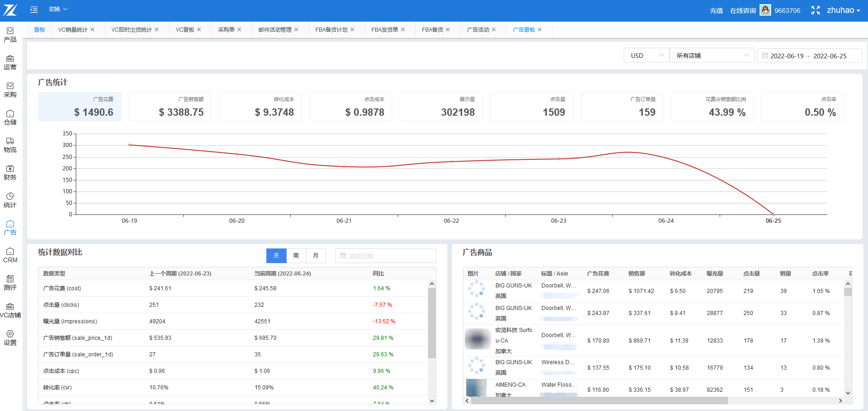Switch to the VC销量统计 tab
The image size is (868, 411).
pyautogui.click(x=73, y=30)
